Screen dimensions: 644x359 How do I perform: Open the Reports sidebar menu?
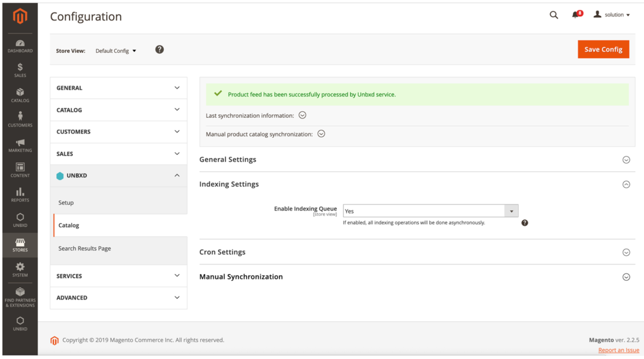20,195
